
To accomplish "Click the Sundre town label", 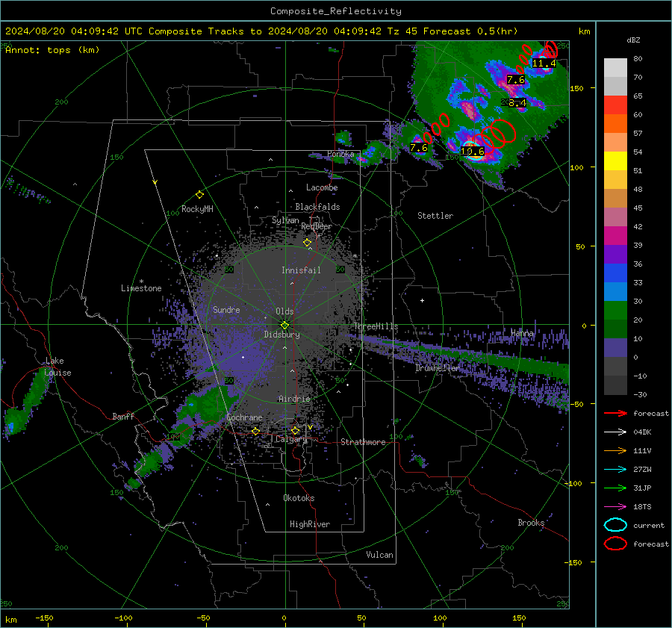I will tap(226, 309).
